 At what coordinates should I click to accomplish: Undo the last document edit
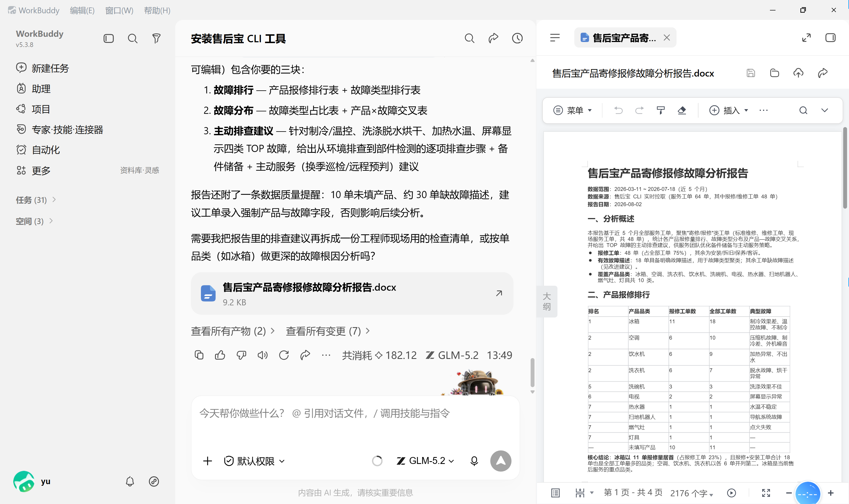coord(618,110)
